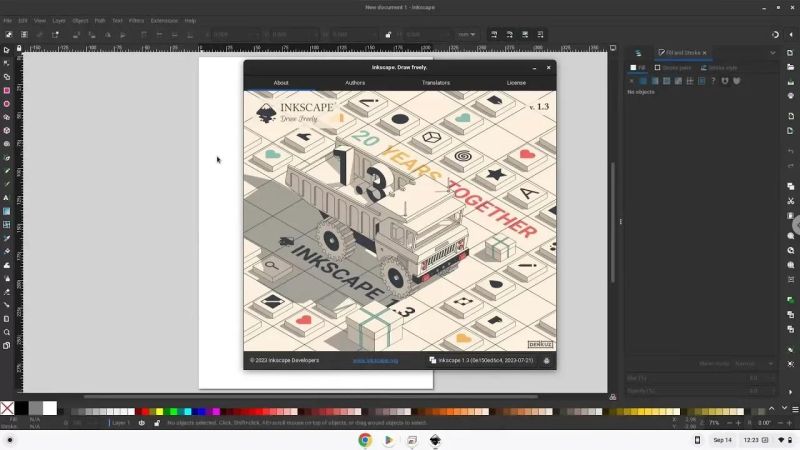This screenshot has width=800, height=450.
Task: Open the color palette menu button
Action: coord(795,409)
